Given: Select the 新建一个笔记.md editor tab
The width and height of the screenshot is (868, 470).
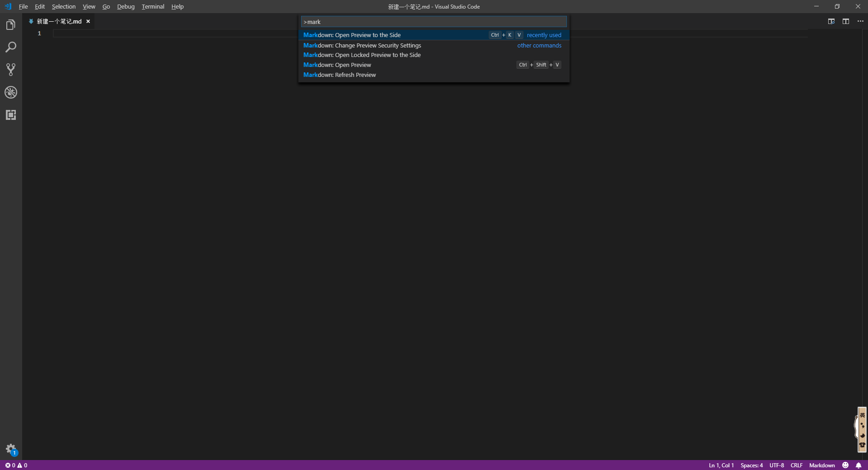Looking at the screenshot, I should click(x=59, y=21).
